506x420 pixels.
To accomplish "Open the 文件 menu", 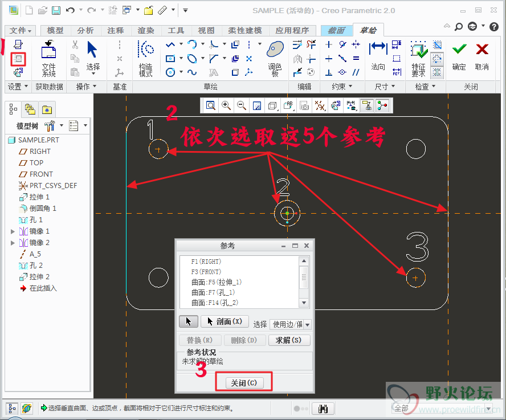I will (20, 31).
